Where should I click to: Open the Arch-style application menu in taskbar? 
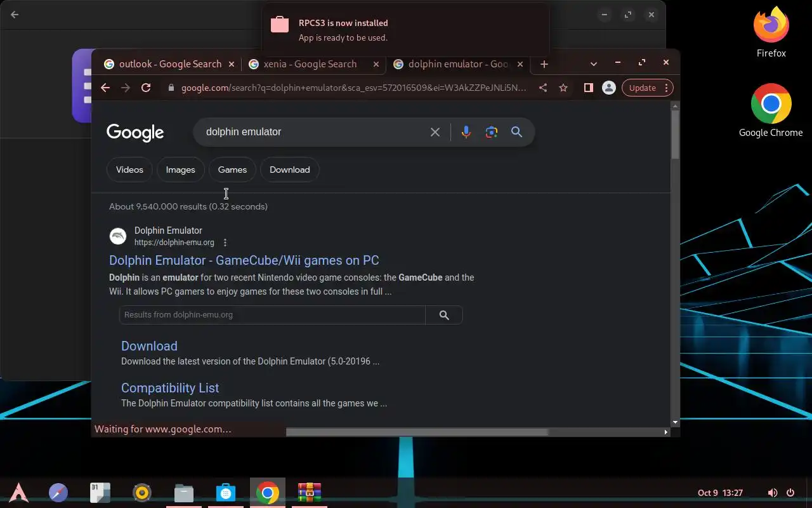[18, 492]
